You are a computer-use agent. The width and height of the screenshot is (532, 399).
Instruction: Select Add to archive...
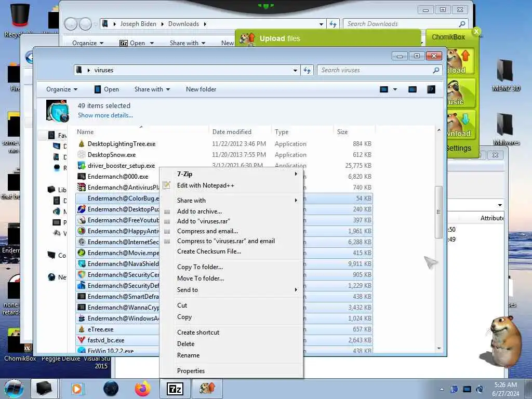tap(231, 211)
